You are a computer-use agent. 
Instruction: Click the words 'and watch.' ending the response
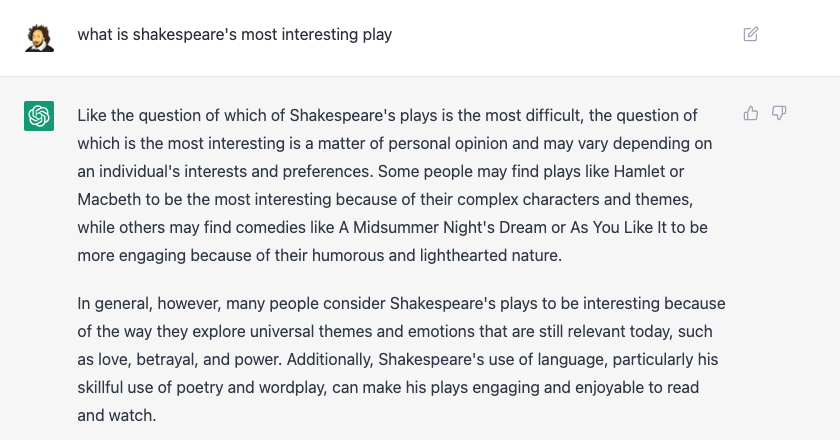(x=117, y=415)
